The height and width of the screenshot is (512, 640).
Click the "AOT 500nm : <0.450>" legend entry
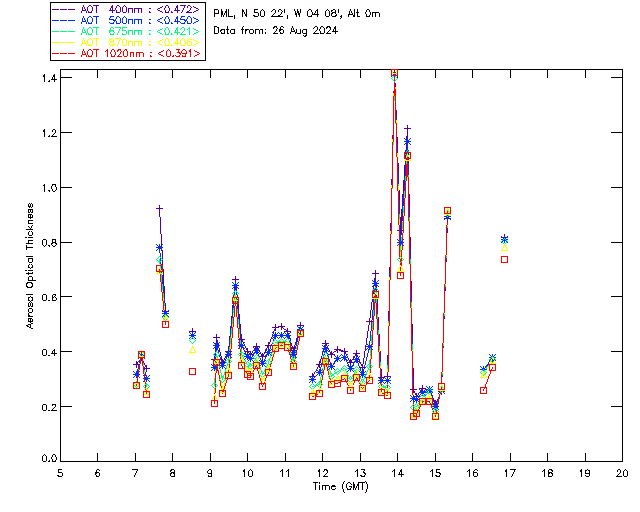point(127,20)
